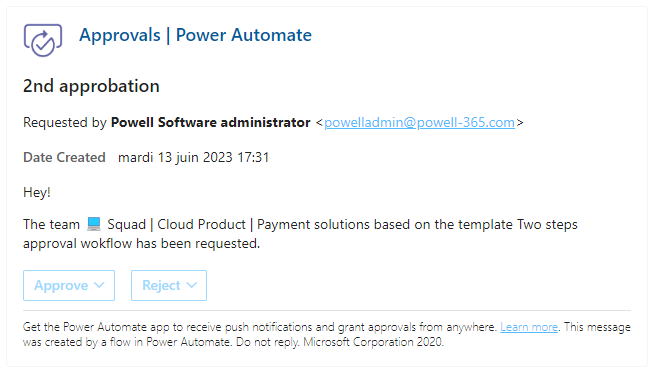Screen dimensions: 652x372
Task: Open the Learn more link
Action: click(x=529, y=327)
